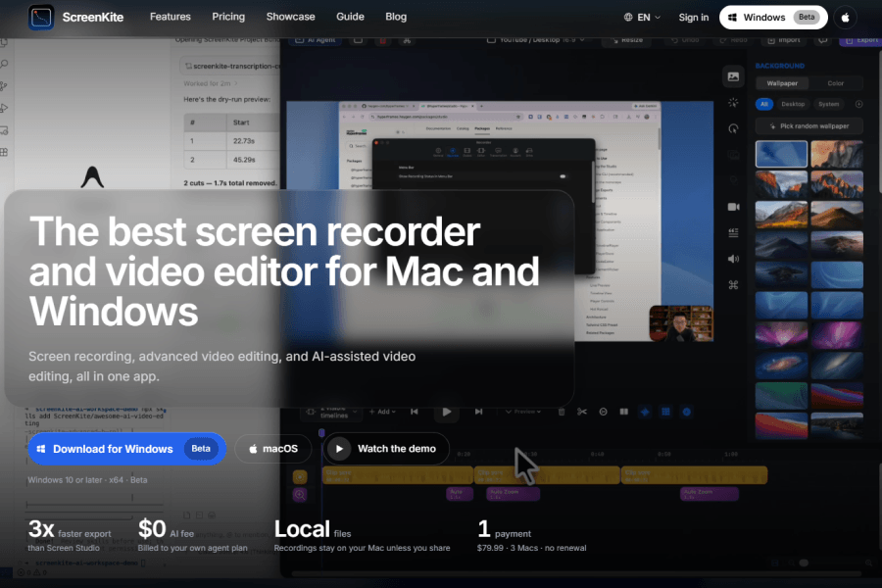Click the skip to end button
Viewport: 882px width, 588px height.
pyautogui.click(x=478, y=412)
